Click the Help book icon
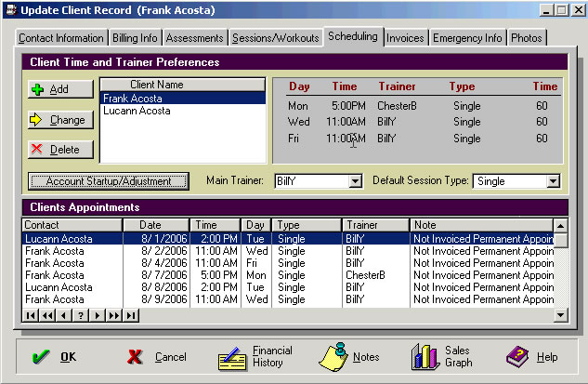 [x=516, y=357]
